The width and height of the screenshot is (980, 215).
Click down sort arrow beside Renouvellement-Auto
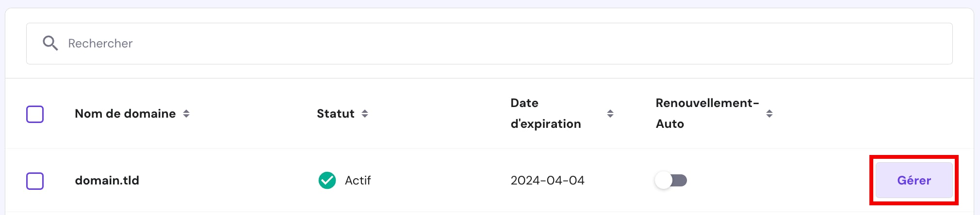click(x=769, y=117)
